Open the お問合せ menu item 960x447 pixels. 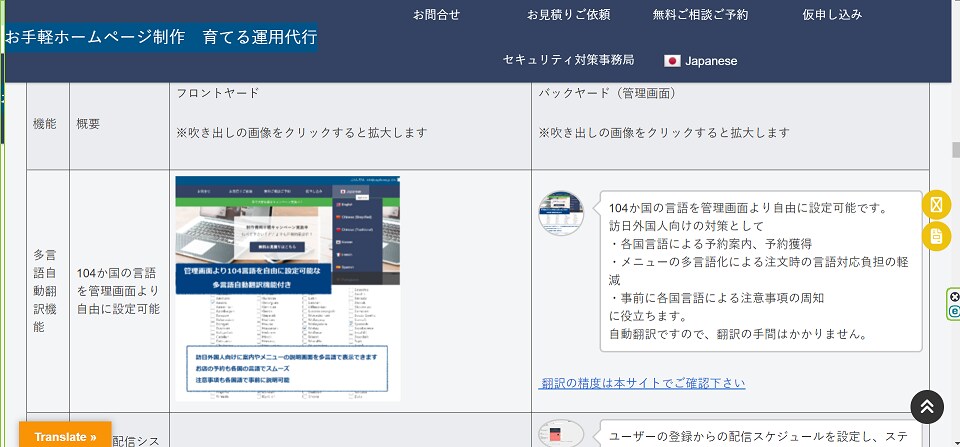pos(436,15)
